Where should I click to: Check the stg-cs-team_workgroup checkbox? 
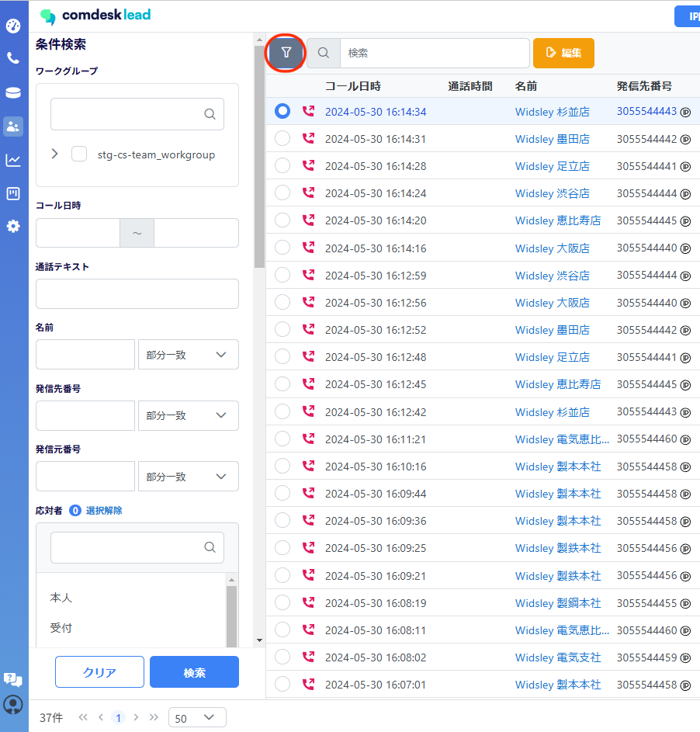[79, 154]
